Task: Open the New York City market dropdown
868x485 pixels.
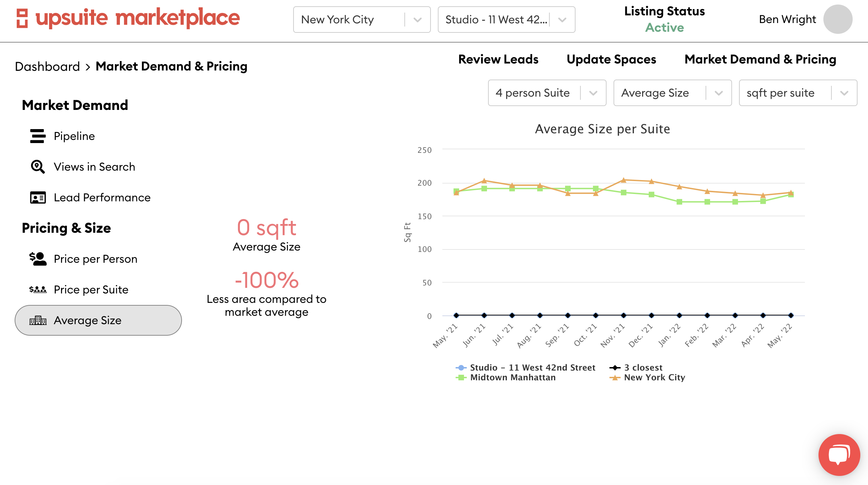Action: [x=362, y=20]
